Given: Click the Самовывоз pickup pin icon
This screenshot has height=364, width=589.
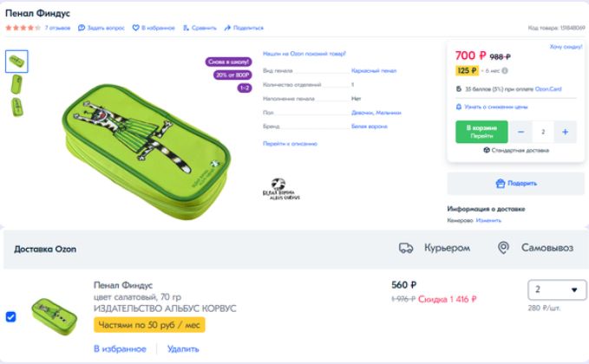Looking at the screenshot, I should [503, 248].
